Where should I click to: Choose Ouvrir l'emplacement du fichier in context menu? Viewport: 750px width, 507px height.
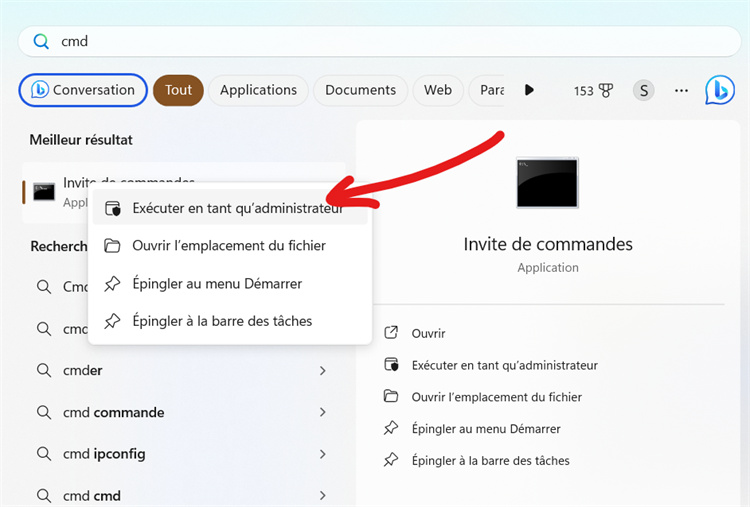(x=228, y=246)
